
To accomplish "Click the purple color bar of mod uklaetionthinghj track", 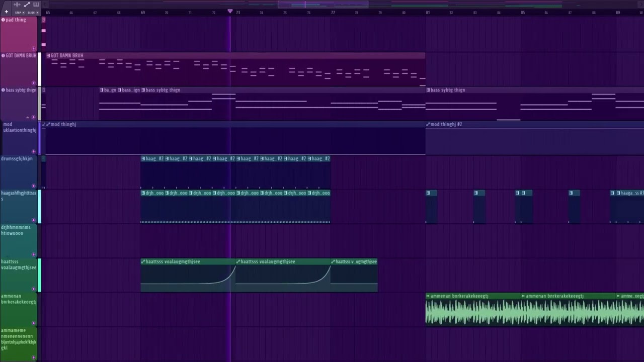I will pyautogui.click(x=40, y=138).
